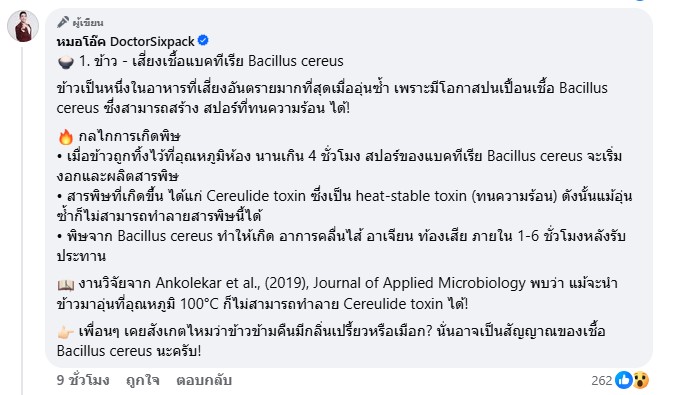Like the comment via ถูกใจ
The height and width of the screenshot is (395, 688).
point(143,380)
